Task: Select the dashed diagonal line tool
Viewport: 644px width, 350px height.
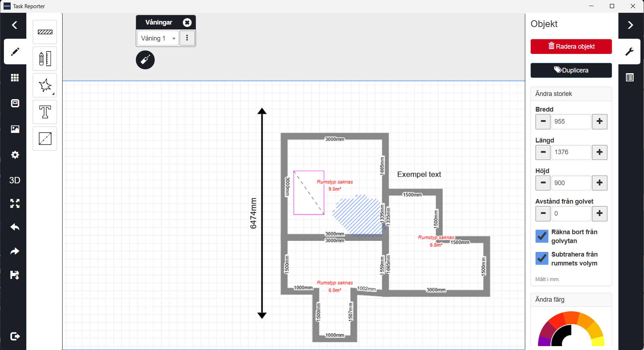Action: click(x=45, y=139)
